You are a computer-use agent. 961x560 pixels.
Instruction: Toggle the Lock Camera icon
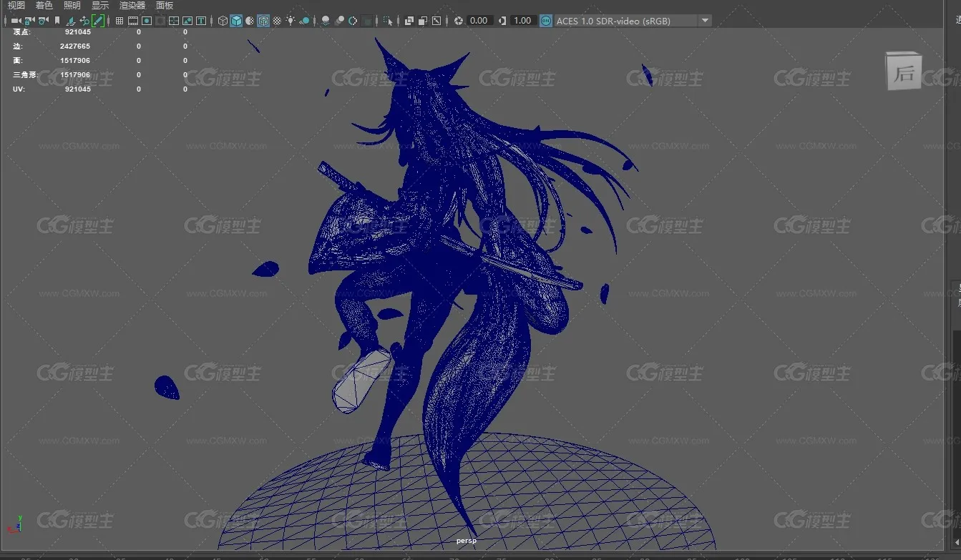(x=30, y=21)
